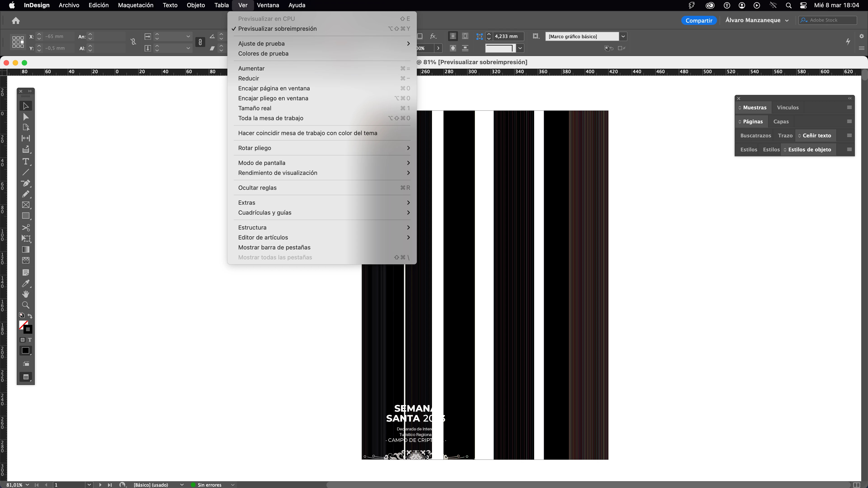Select the Zoom magnifier tool
The width and height of the screenshot is (868, 488).
point(26,305)
